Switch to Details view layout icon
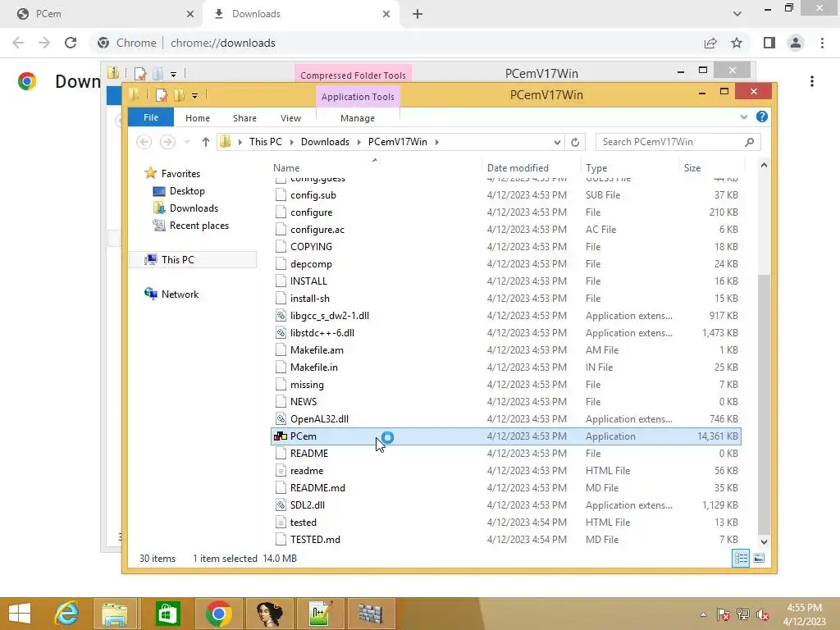This screenshot has height=630, width=840. click(741, 558)
